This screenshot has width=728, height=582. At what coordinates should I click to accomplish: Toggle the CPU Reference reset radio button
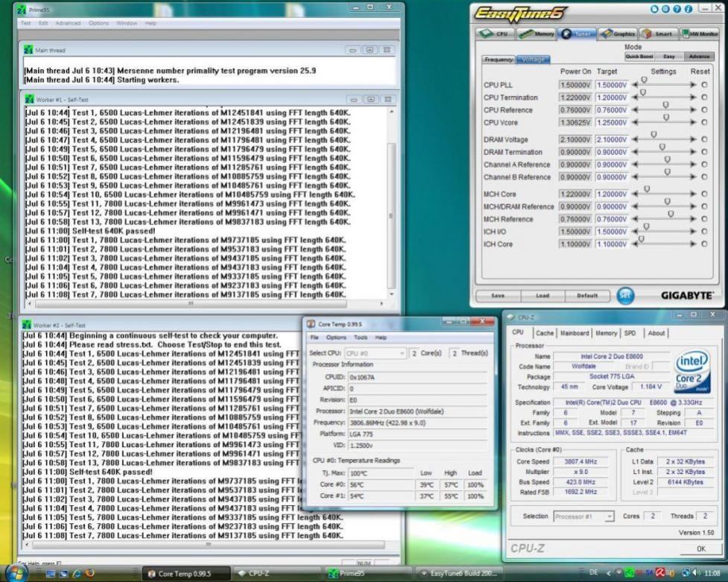[x=704, y=110]
